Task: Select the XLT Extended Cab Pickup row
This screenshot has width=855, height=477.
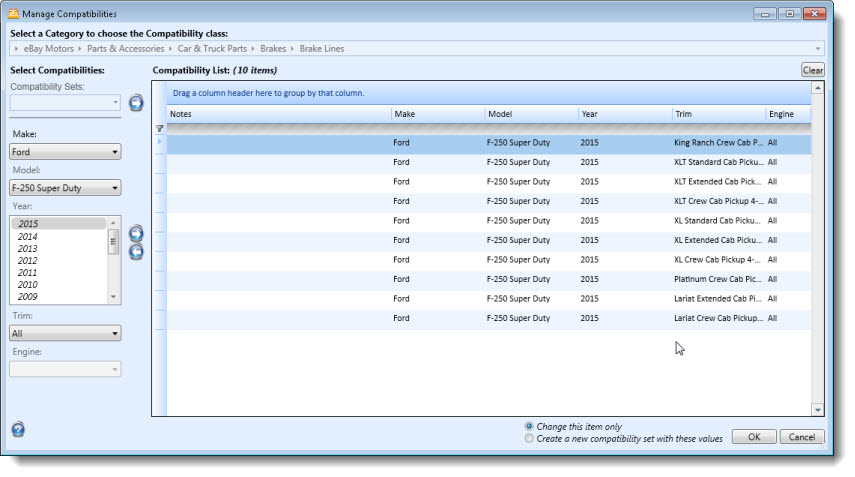Action: pyautogui.click(x=489, y=182)
